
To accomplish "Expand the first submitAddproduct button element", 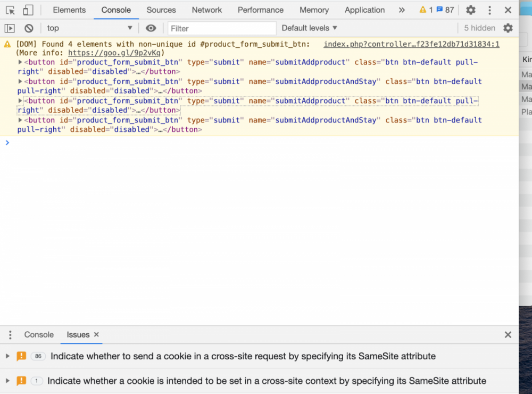I will point(20,62).
